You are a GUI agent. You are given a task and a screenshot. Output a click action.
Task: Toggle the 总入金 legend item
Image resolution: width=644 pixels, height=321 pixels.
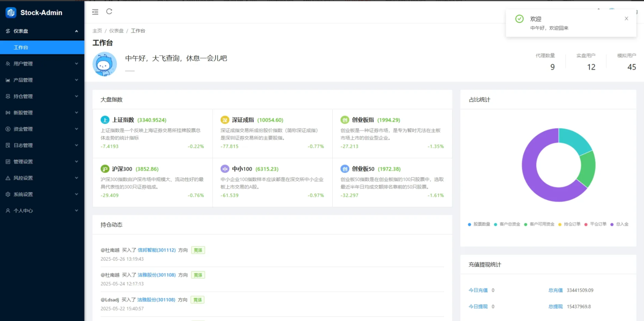(619, 224)
